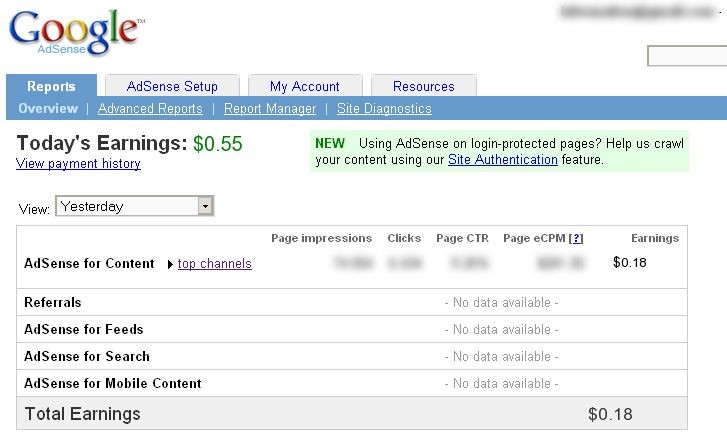727x437 pixels.
Task: Click the Page CTR column header
Action: (x=462, y=238)
